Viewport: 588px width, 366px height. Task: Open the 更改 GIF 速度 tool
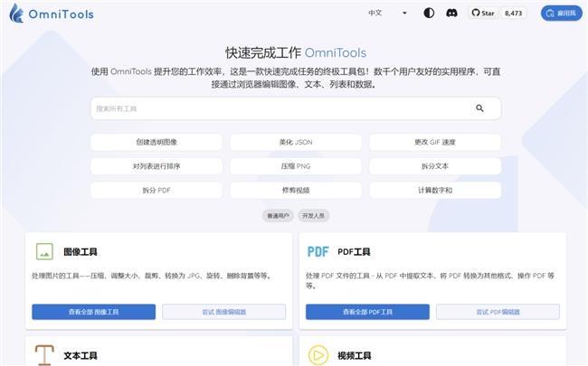pos(435,142)
